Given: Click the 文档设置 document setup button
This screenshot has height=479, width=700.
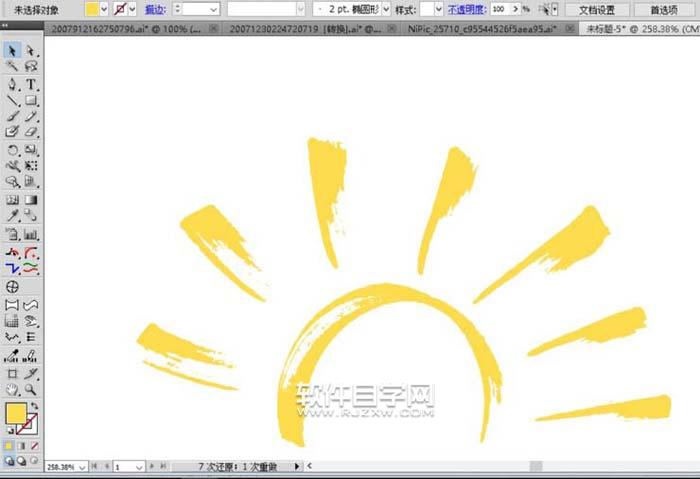Looking at the screenshot, I should click(x=597, y=9).
